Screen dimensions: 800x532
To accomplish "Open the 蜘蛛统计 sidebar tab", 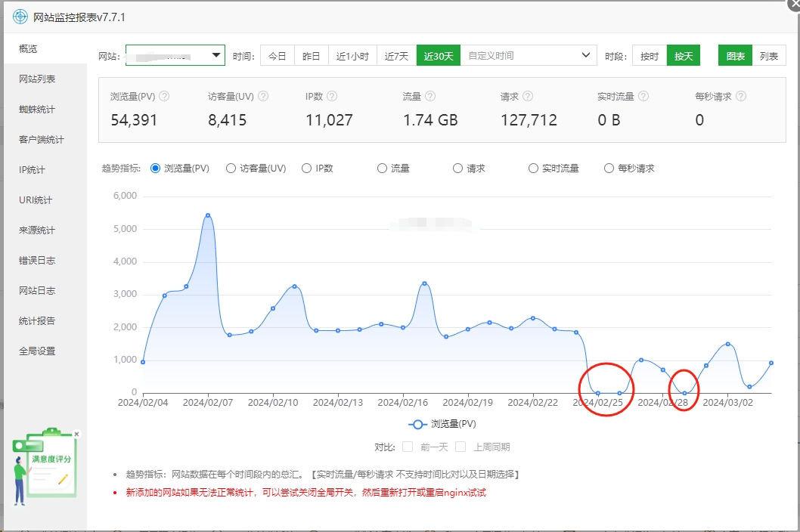I will pyautogui.click(x=45, y=109).
